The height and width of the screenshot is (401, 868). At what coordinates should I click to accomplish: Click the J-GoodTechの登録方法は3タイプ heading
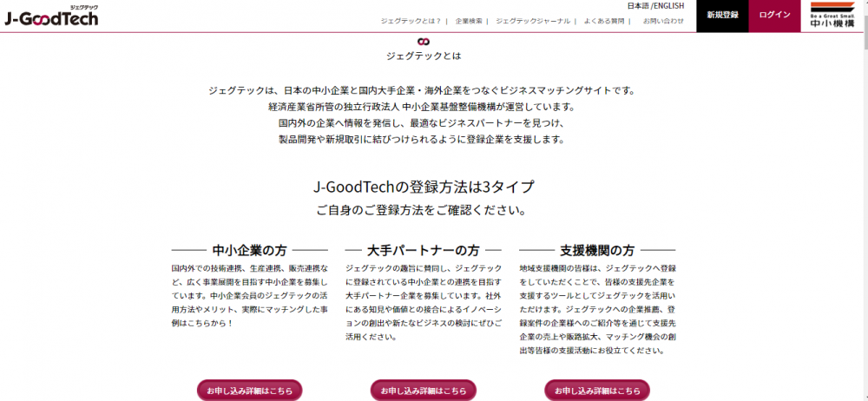click(x=424, y=187)
